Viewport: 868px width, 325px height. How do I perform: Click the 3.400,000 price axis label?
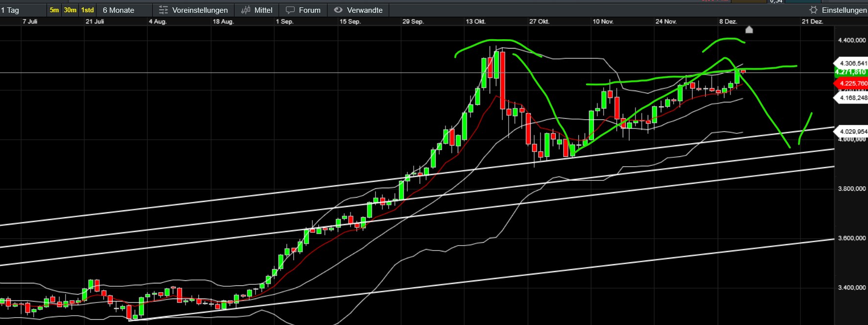pos(852,288)
